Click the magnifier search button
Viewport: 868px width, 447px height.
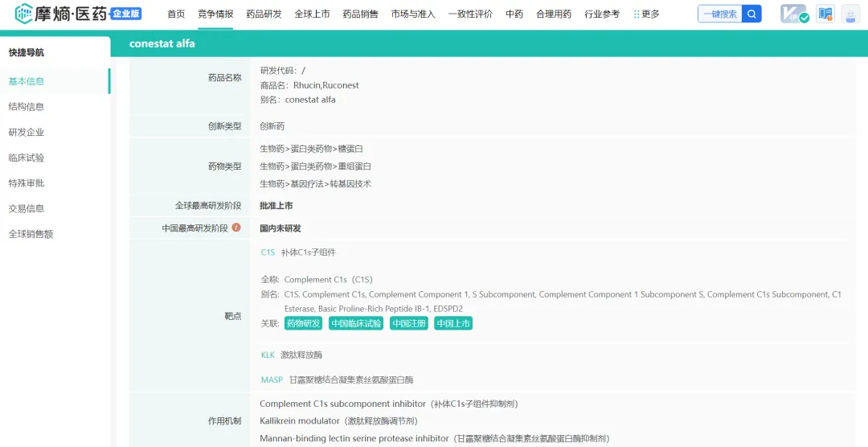[751, 14]
